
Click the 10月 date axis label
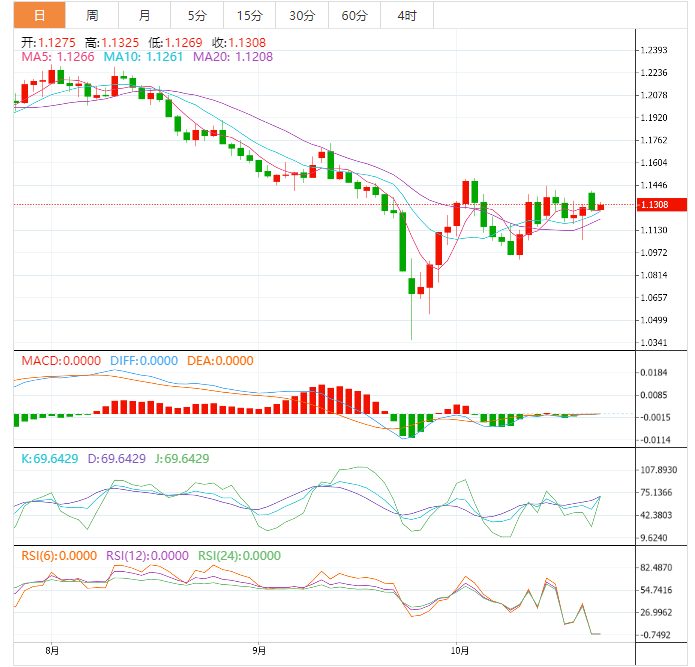[x=460, y=651]
